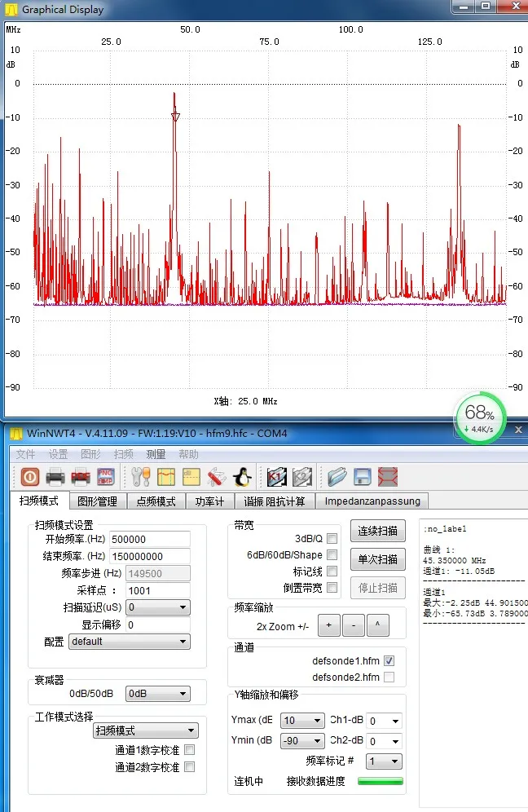
Task: Click the zoom ^ button
Action: (x=378, y=625)
